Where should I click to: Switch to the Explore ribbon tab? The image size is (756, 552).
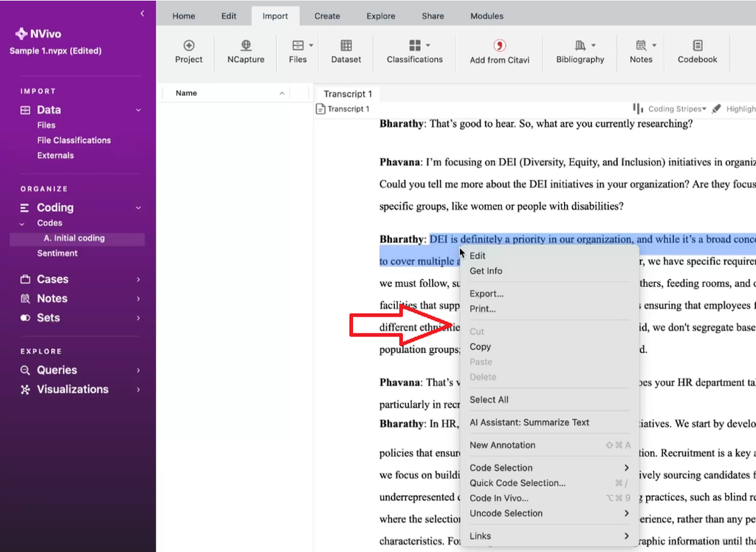[381, 16]
